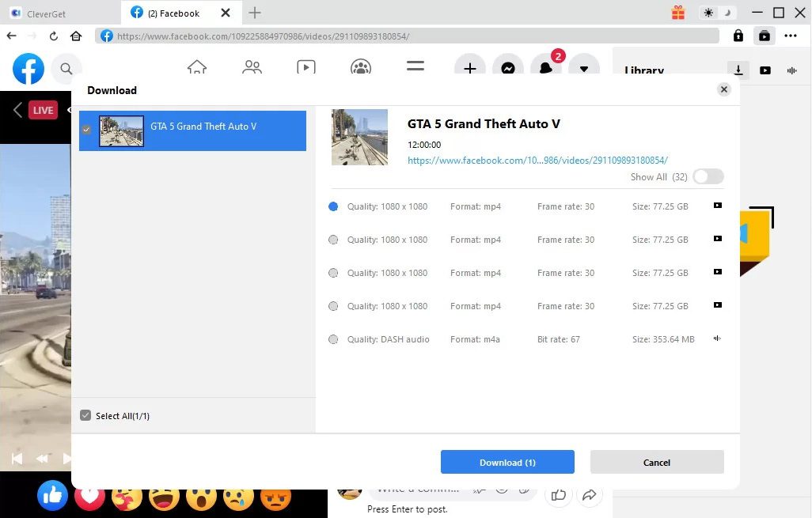812x518 pixels.
Task: Select the second 1080 x 1080 quality option
Action: point(333,240)
